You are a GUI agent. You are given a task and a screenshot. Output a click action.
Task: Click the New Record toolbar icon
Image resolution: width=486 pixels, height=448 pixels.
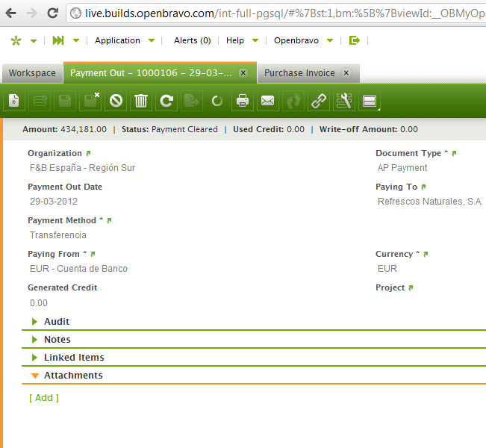pyautogui.click(x=14, y=101)
